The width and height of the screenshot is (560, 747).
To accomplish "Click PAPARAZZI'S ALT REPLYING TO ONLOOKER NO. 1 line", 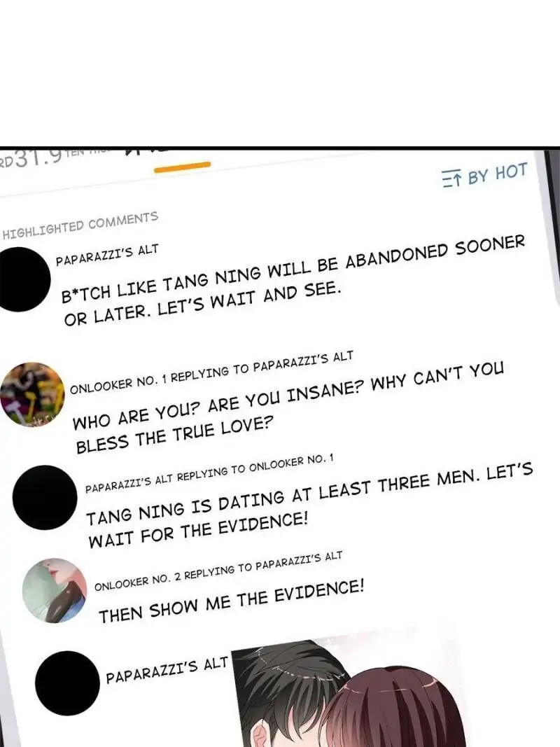I will click(x=209, y=473).
